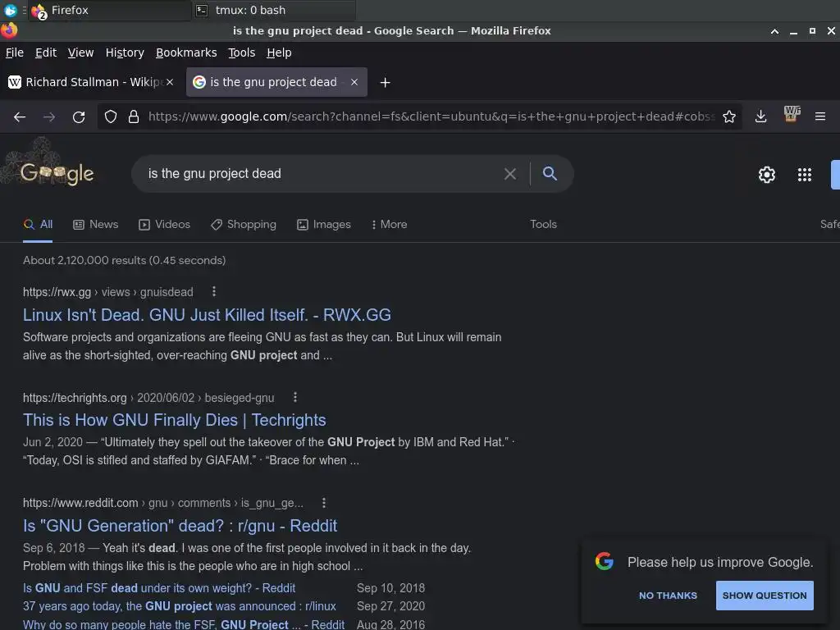
Task: Open the Bookmarks menu
Action: pos(186,52)
